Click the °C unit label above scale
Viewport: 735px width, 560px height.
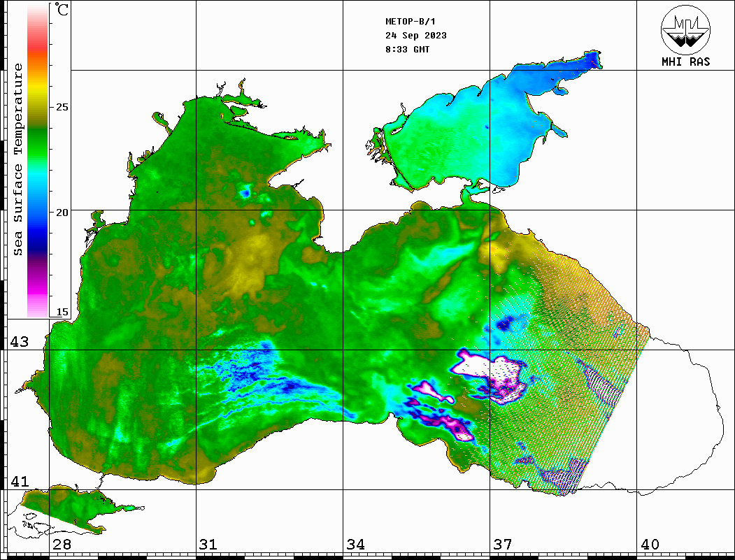[x=62, y=12]
